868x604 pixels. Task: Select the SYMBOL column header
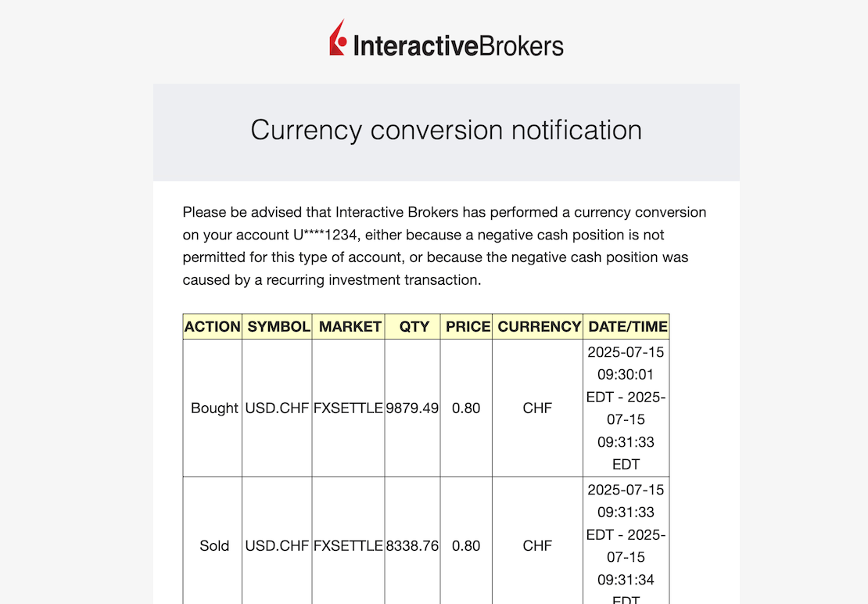pos(278,327)
